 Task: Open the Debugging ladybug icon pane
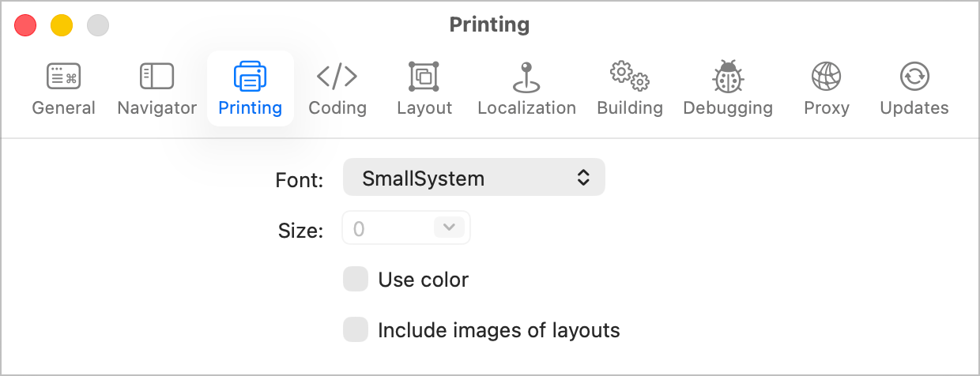coord(727,77)
